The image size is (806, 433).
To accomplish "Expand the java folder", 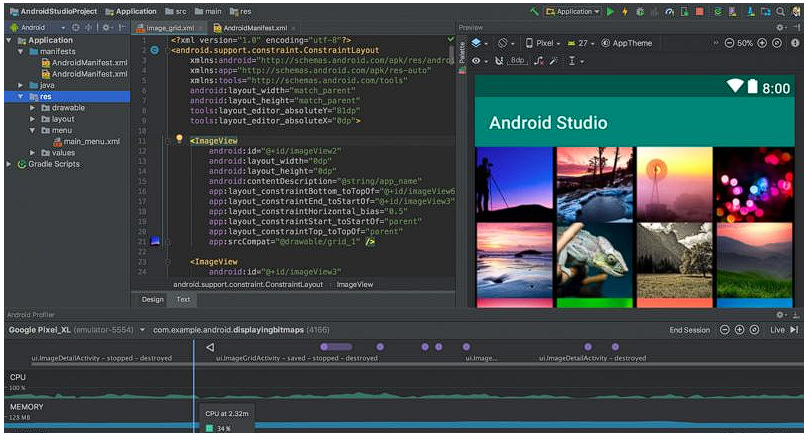I will (21, 85).
